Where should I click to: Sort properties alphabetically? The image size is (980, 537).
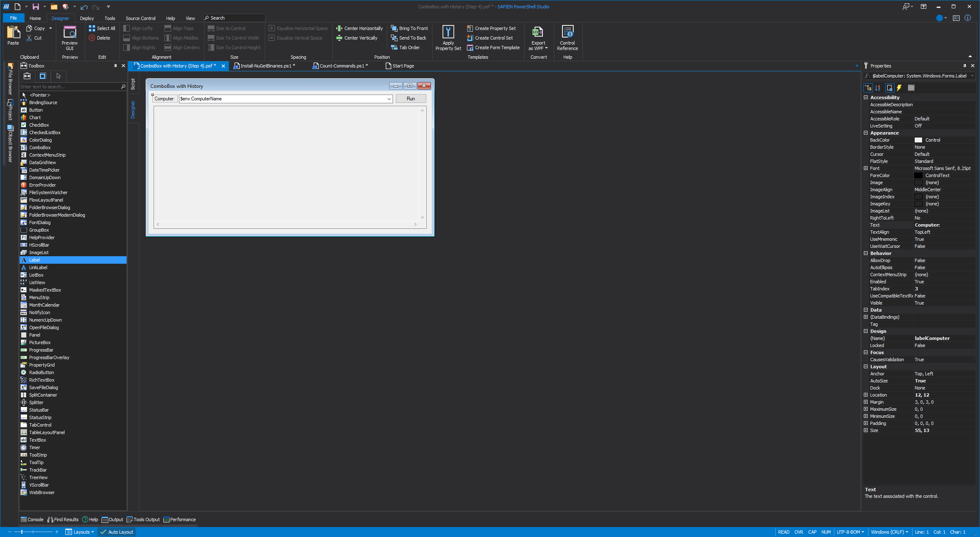point(878,88)
